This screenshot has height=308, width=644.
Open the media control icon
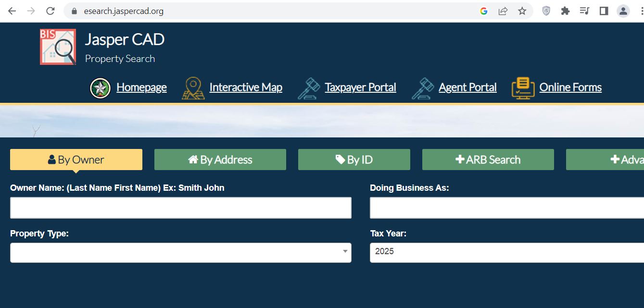(x=584, y=11)
